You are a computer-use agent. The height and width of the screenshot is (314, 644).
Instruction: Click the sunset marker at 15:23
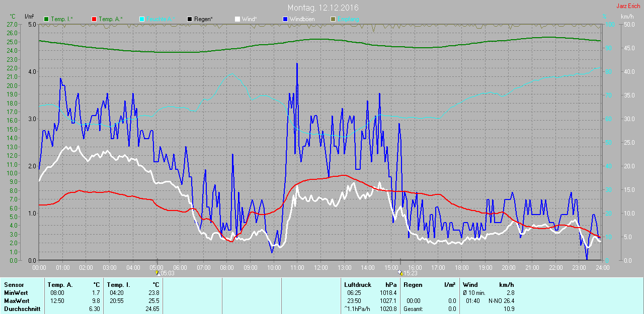(400, 273)
